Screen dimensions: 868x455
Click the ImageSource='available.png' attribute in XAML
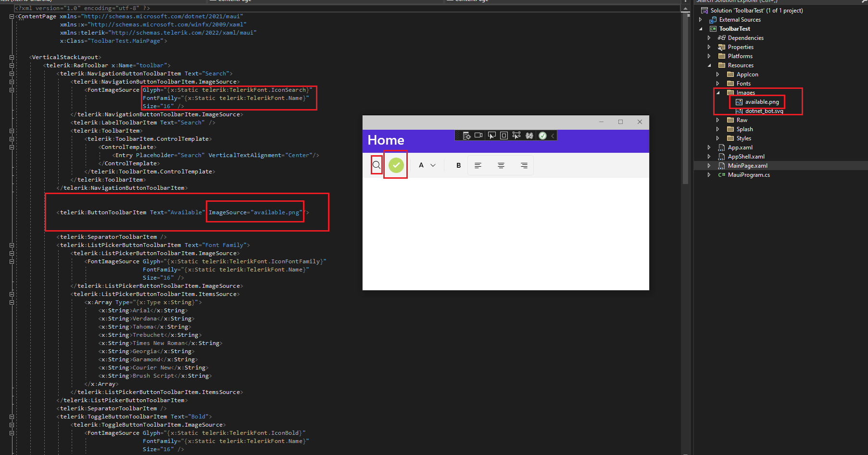255,212
